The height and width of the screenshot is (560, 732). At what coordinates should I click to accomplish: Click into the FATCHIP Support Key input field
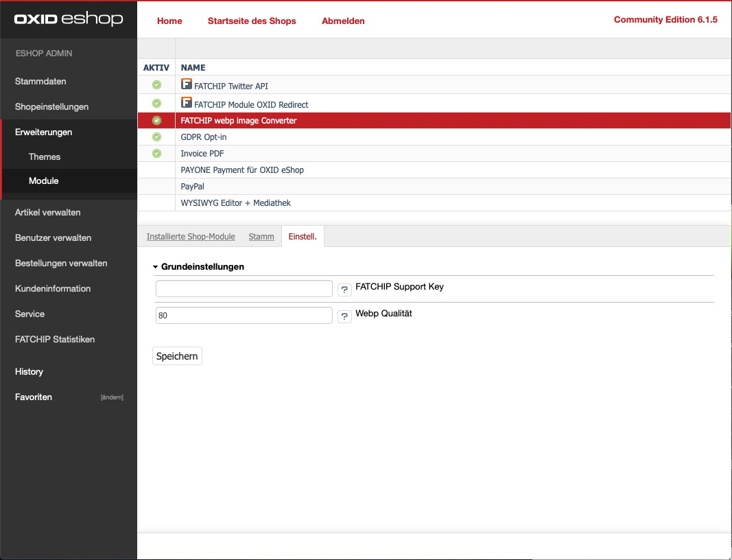click(x=244, y=288)
